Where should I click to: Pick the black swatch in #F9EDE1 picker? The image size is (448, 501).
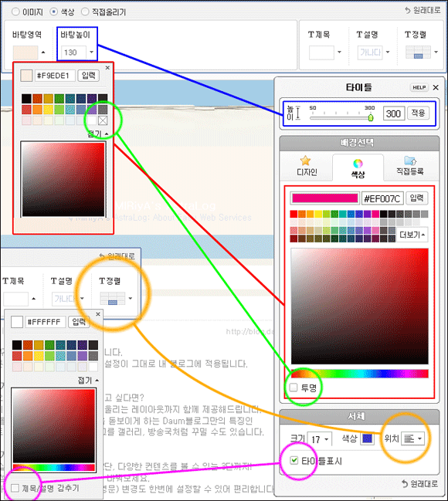(x=26, y=98)
